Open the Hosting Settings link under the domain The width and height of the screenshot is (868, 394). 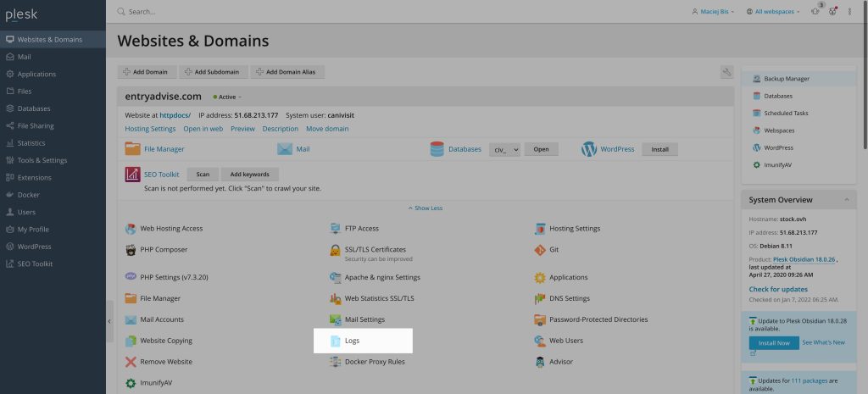[x=150, y=129]
